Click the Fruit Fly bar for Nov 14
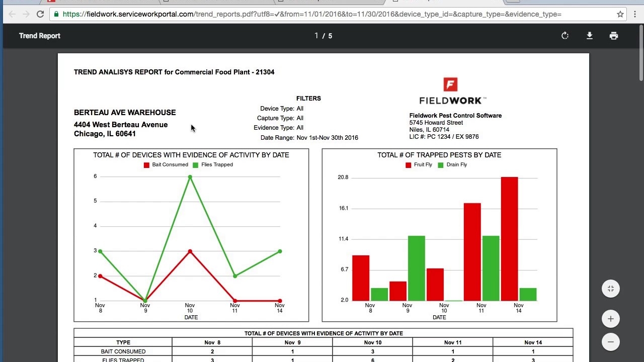Screen dimensions: 644x362 tap(509, 239)
